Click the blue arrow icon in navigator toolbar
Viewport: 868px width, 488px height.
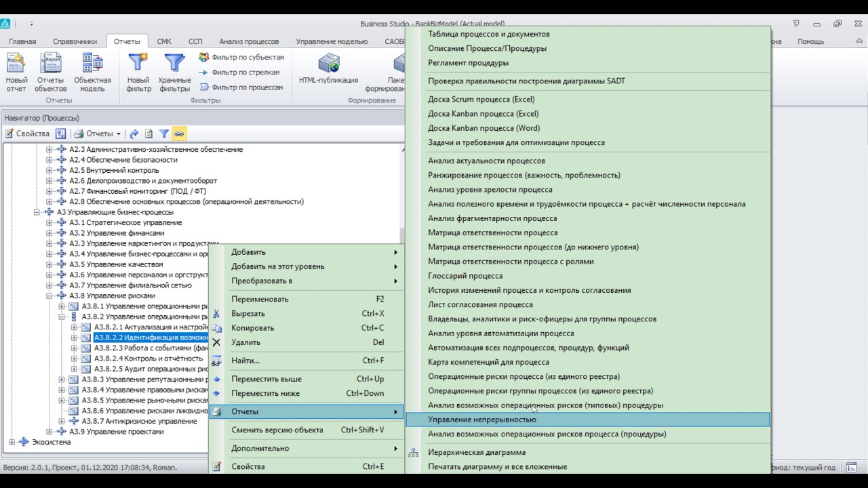coord(134,134)
